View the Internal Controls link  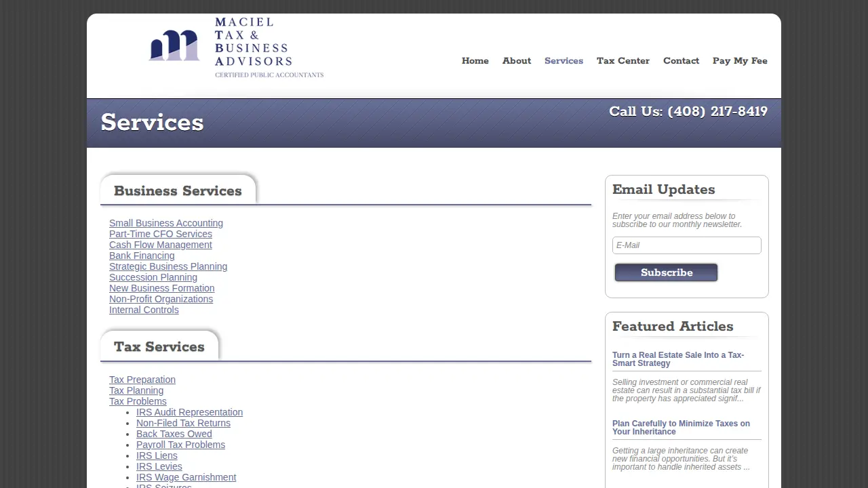click(x=144, y=310)
